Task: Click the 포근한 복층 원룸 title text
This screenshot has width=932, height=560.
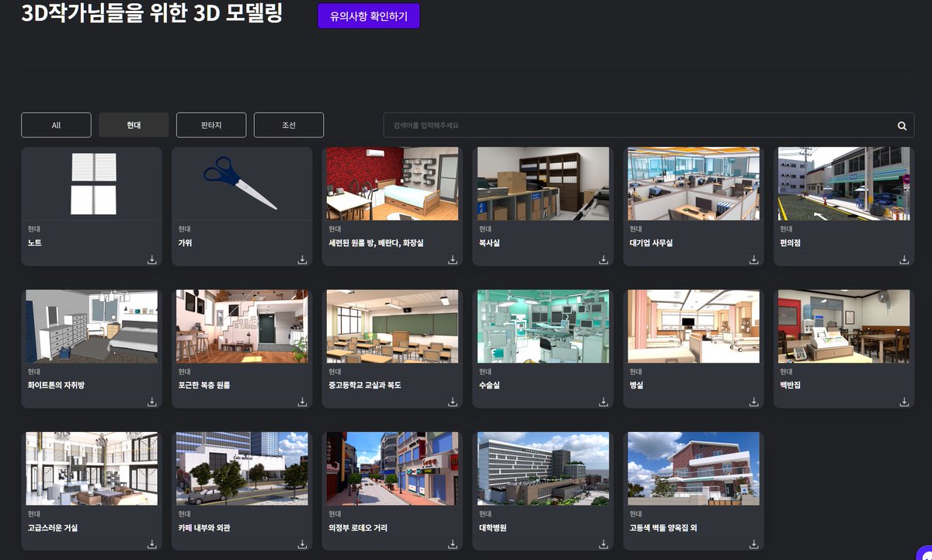Action: [x=204, y=385]
